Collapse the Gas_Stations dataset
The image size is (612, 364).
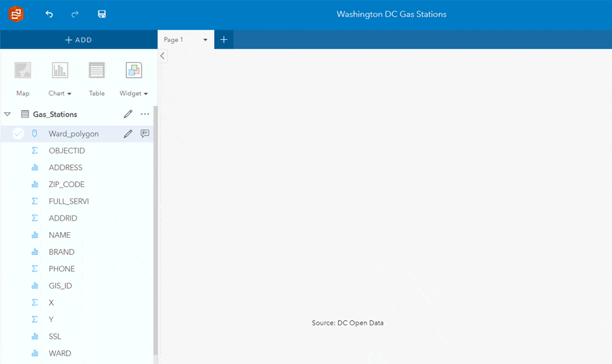8,114
